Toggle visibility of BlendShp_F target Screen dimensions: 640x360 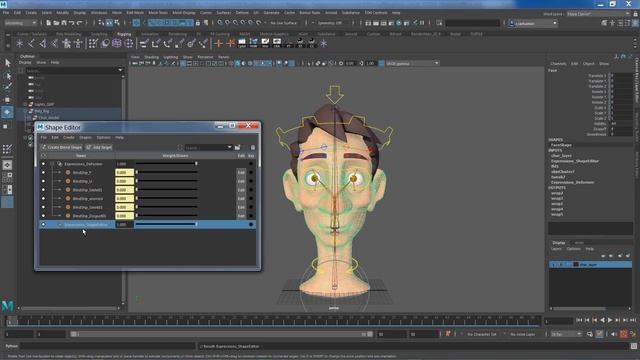click(43, 173)
